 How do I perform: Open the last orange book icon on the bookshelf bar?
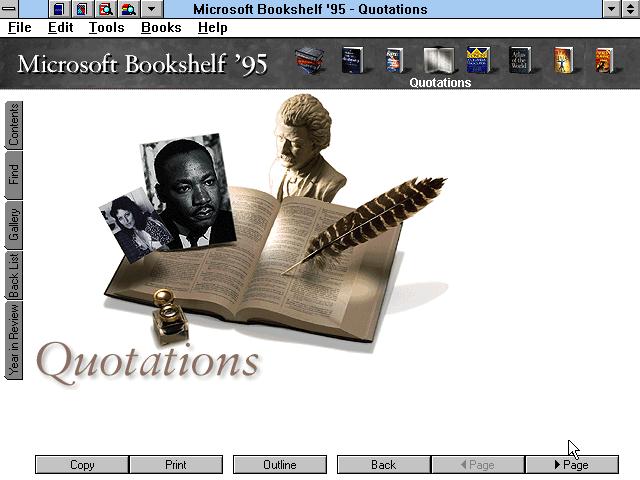click(x=604, y=60)
